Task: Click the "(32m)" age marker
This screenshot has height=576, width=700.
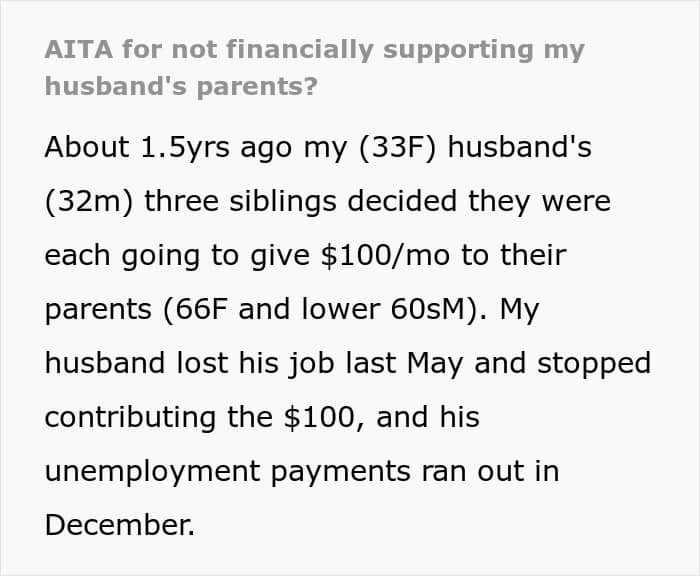Action: (x=89, y=202)
